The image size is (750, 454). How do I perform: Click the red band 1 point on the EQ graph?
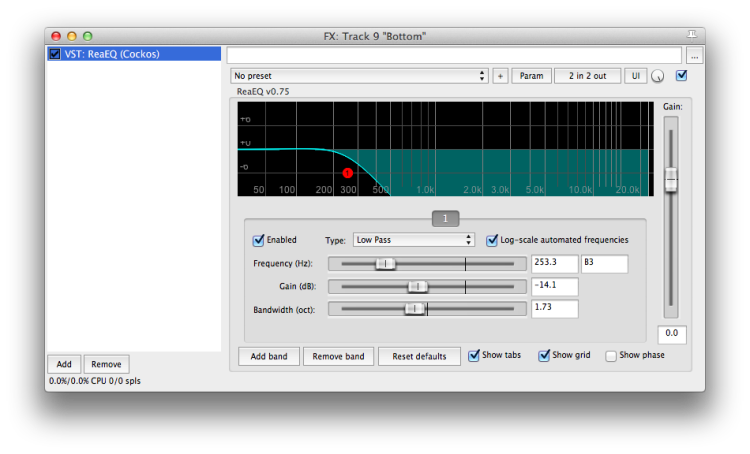tap(348, 173)
